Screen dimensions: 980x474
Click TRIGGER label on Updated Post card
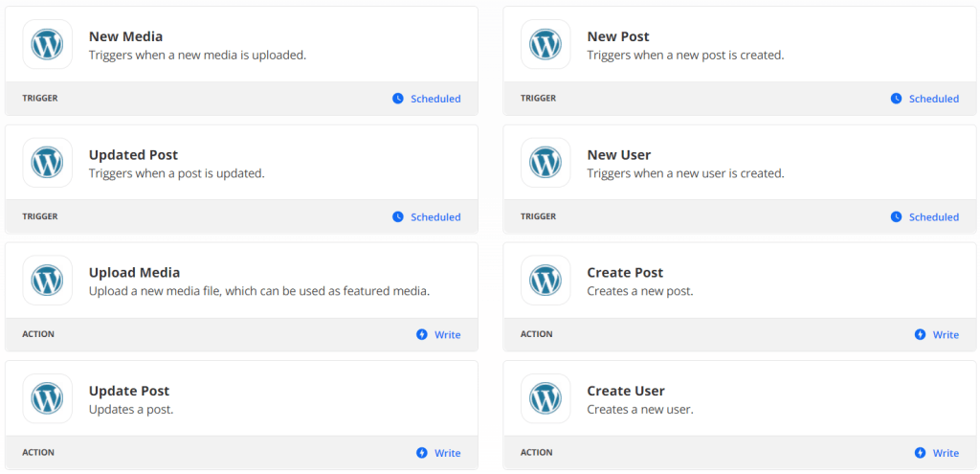point(40,216)
